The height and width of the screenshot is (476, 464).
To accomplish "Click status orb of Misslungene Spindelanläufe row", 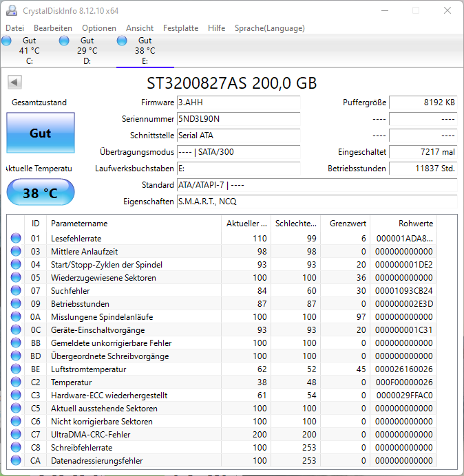I will coord(16,316).
